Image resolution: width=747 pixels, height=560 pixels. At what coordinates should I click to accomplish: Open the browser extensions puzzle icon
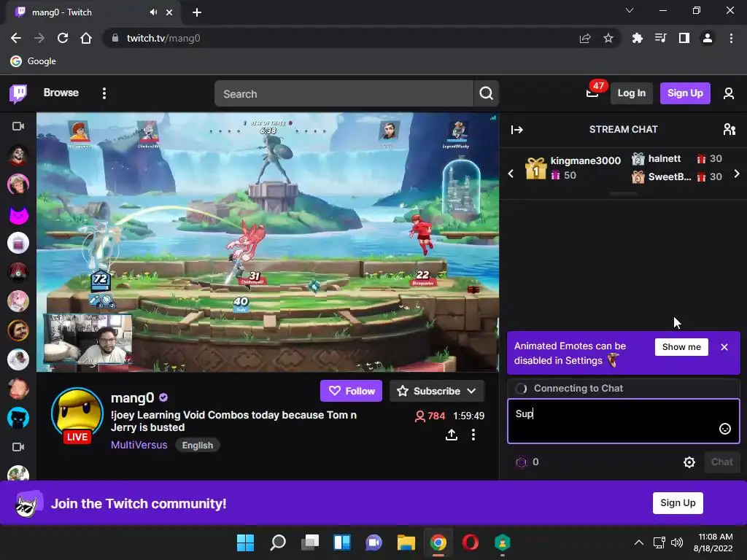click(637, 38)
